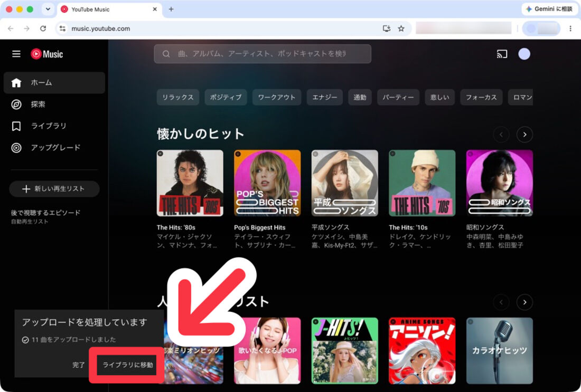Open 昭和ソングス playlist thumbnail
Viewport: 581px width, 392px height.
tap(500, 183)
